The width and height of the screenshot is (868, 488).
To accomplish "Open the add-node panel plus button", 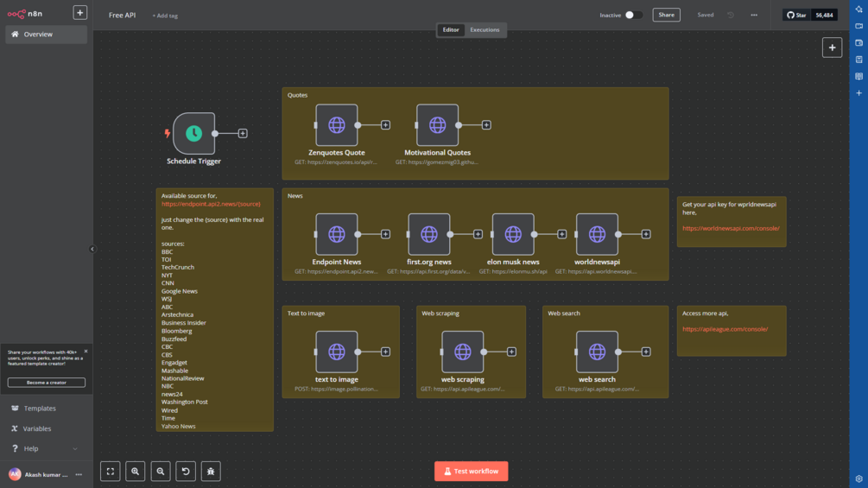I will coord(832,48).
